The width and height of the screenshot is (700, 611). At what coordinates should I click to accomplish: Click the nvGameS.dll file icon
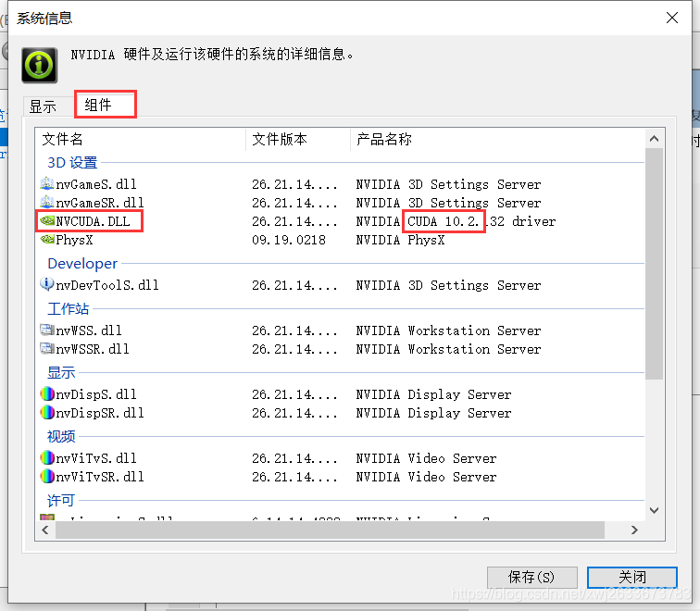coord(47,183)
